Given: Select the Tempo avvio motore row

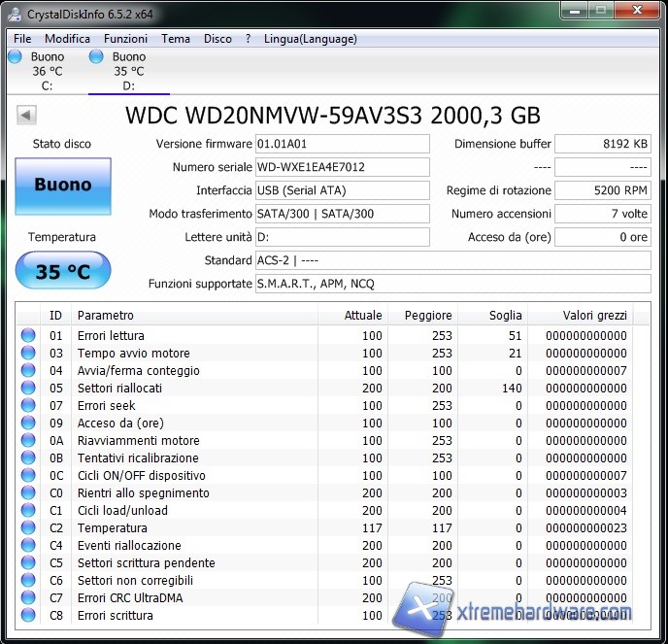Looking at the screenshot, I should (x=194, y=354).
